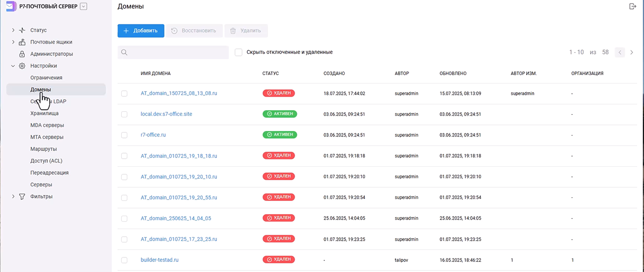
Task: Click the Administrators lock icon
Action: pos(22,54)
